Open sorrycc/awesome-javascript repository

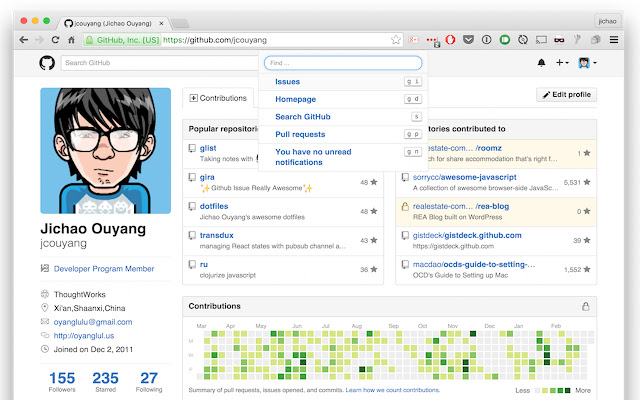pos(464,177)
